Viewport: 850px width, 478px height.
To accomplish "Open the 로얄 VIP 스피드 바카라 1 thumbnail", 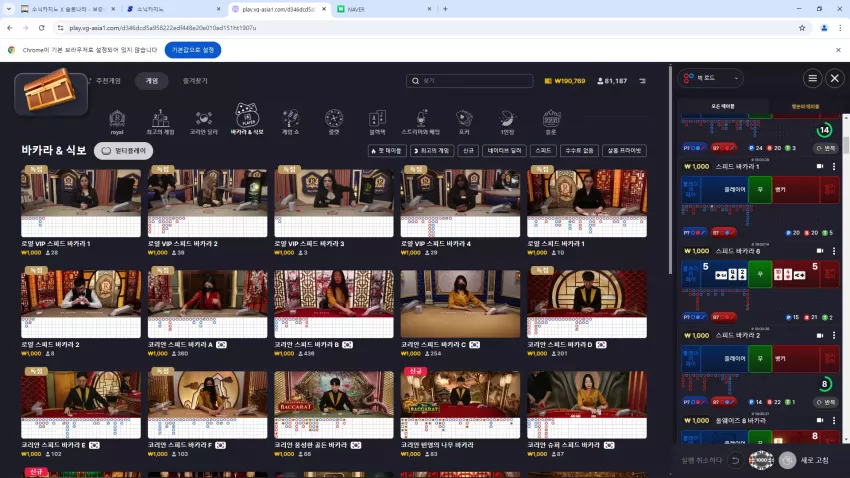I will coord(81,202).
